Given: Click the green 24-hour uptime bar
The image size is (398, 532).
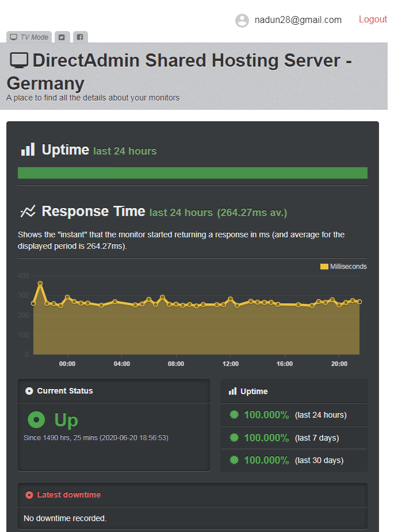Looking at the screenshot, I should pyautogui.click(x=192, y=173).
